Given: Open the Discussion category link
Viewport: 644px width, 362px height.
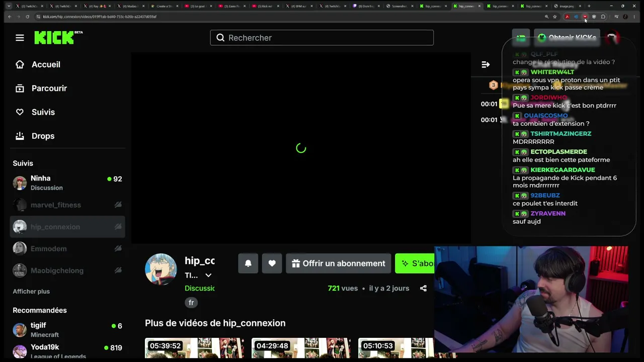Looking at the screenshot, I should pos(200,288).
